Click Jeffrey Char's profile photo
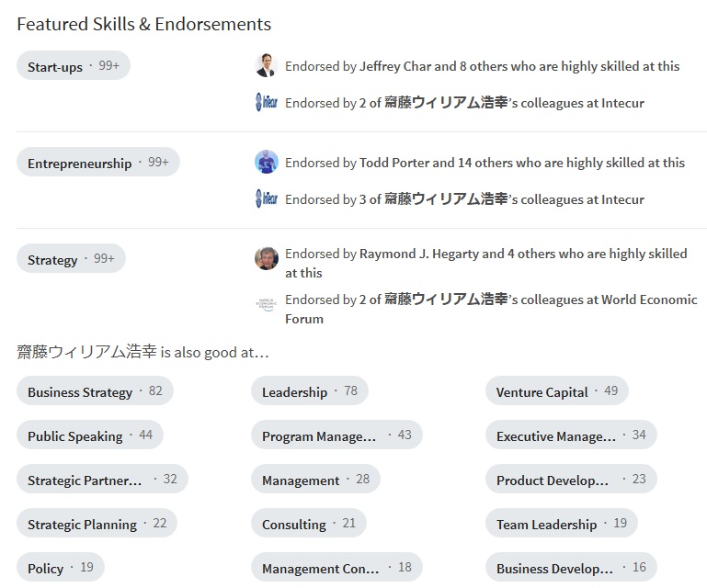The height and width of the screenshot is (588, 707). (267, 66)
